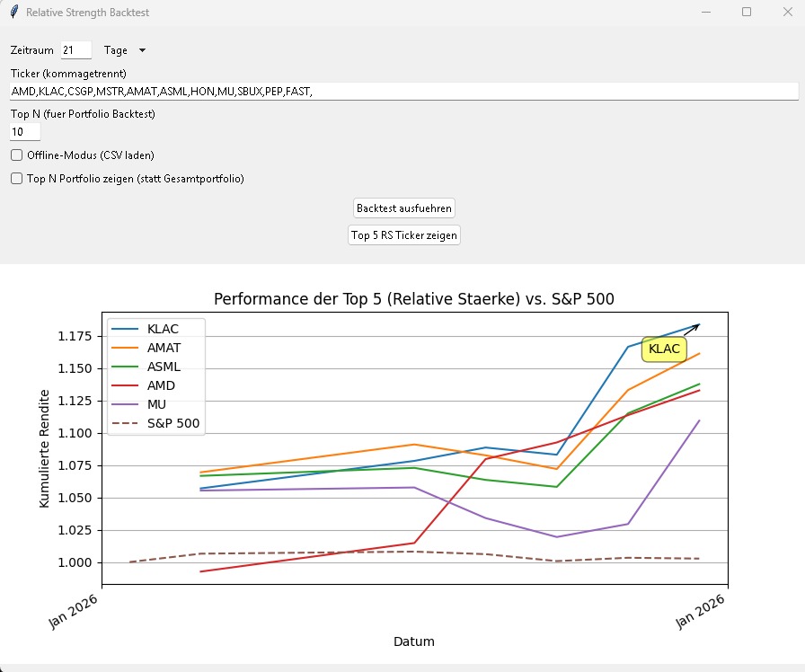The image size is (805, 672).
Task: Click the ASML legend entry
Action: 146,367
